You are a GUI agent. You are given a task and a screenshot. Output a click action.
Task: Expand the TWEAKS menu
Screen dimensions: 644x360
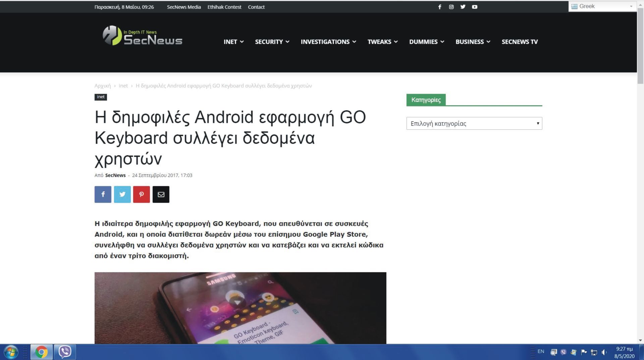coord(383,42)
